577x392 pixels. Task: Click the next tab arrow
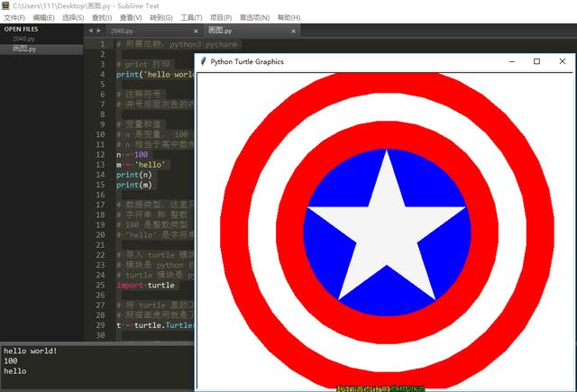[98, 31]
